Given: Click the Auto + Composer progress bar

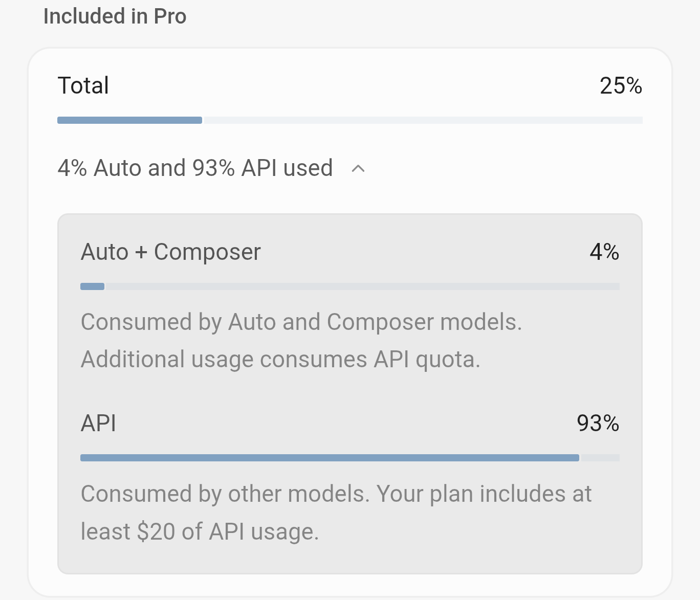Looking at the screenshot, I should (350, 286).
